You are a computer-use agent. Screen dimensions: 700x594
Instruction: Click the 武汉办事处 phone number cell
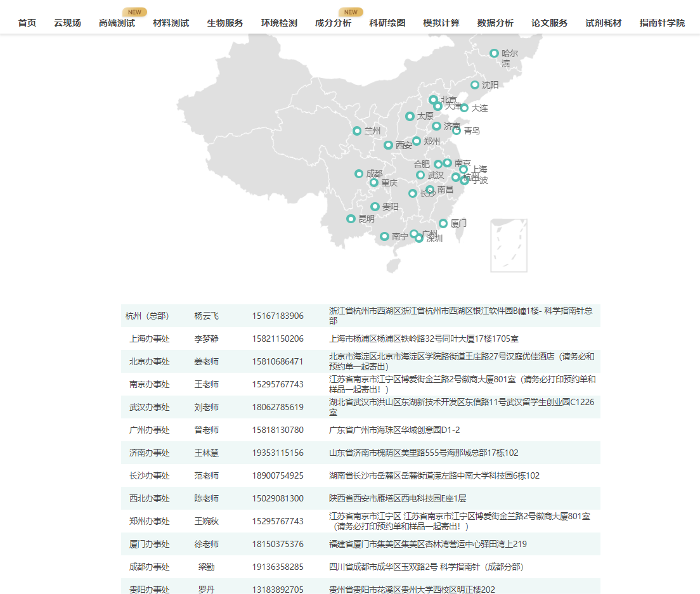click(x=279, y=407)
